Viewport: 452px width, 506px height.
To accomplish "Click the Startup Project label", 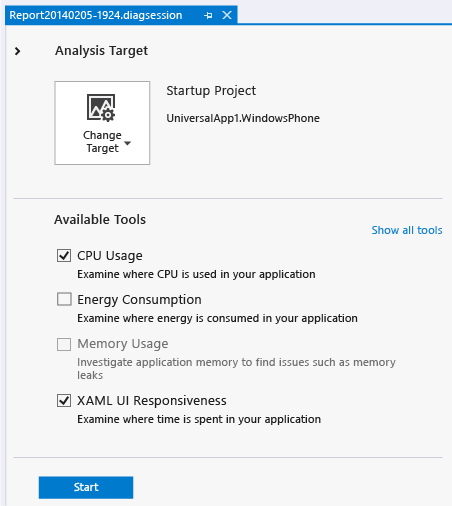I will point(211,91).
